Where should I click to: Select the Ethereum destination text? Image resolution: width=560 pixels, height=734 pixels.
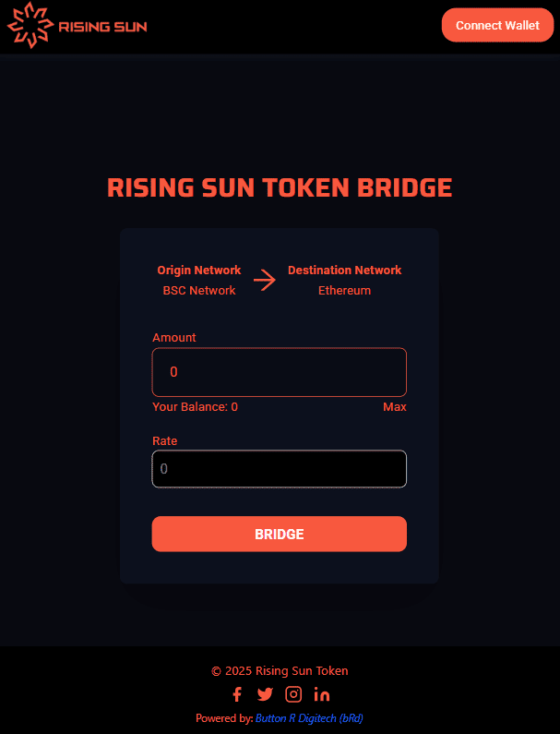point(344,291)
